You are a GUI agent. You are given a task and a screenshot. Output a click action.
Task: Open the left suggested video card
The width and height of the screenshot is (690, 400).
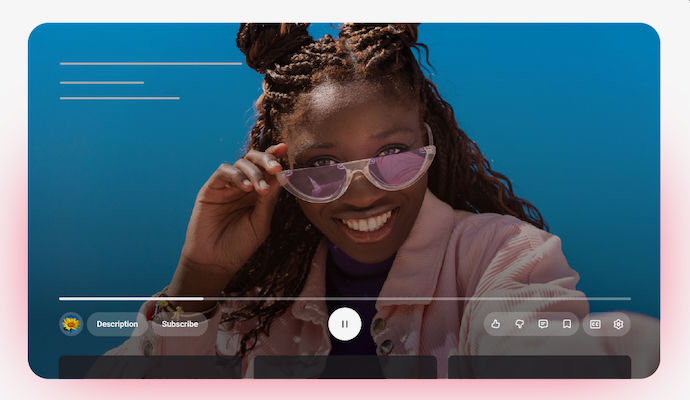point(149,367)
